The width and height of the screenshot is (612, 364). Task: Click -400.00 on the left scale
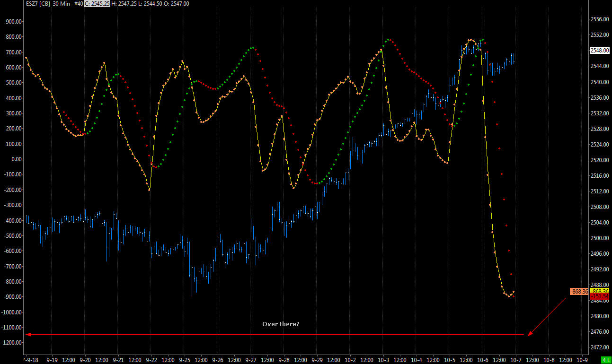pyautogui.click(x=13, y=220)
